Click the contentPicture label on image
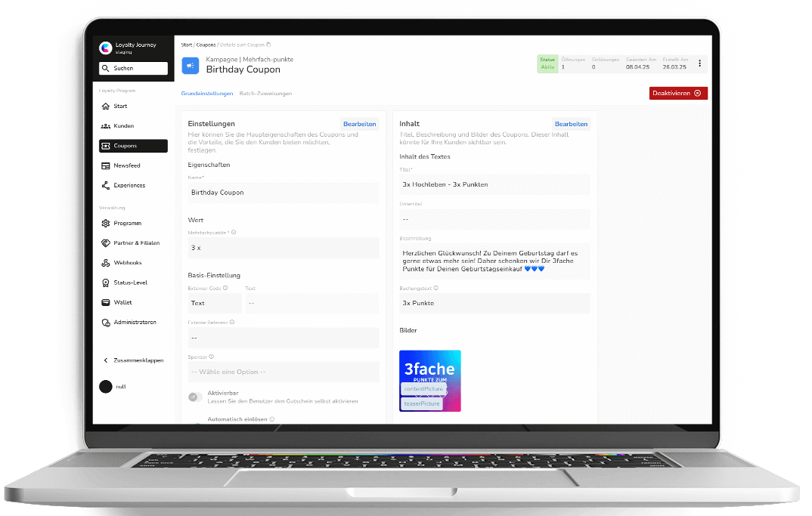Image resolution: width=812 pixels, height=516 pixels. (423, 388)
